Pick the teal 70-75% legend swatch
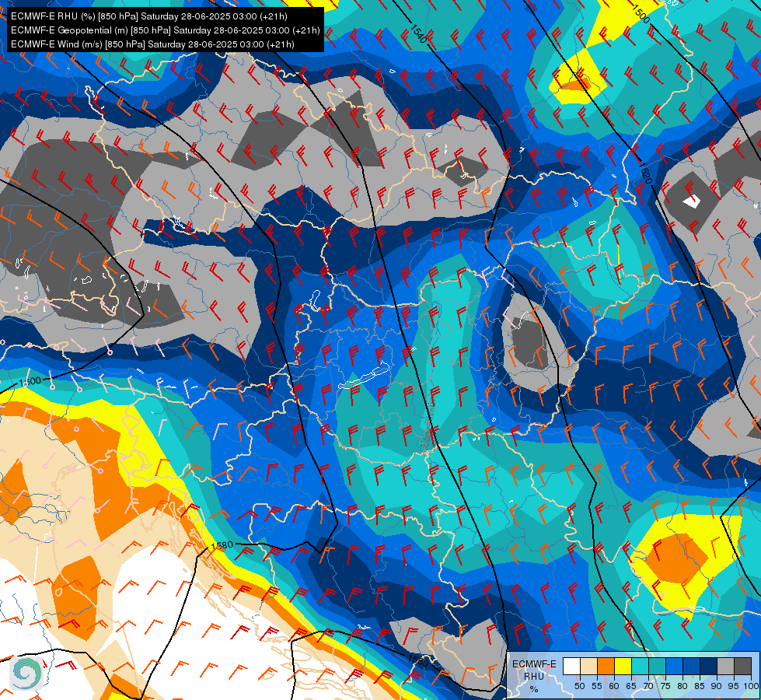Image resolution: width=761 pixels, height=700 pixels. click(x=657, y=666)
